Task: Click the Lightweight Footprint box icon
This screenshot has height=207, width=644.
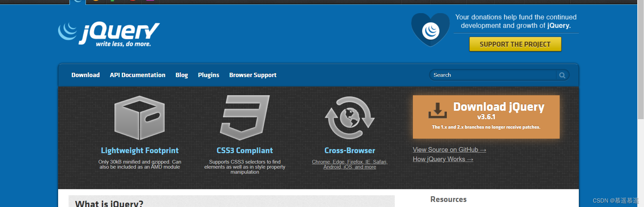Action: [x=139, y=118]
